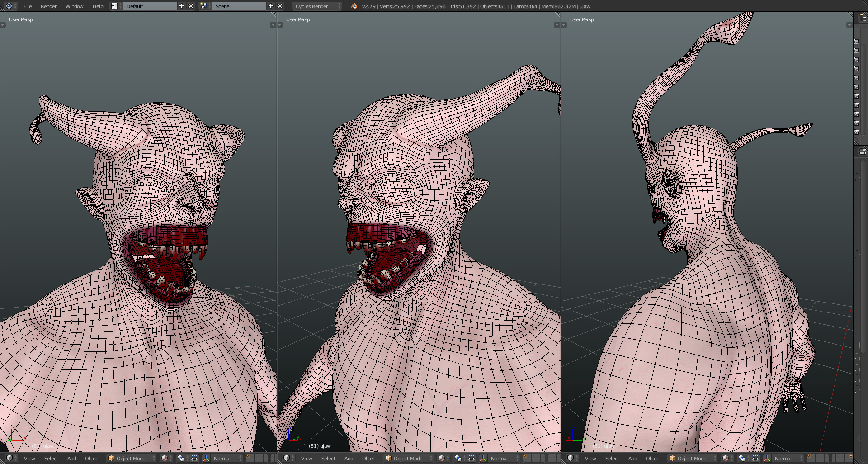The height and width of the screenshot is (464, 868).
Task: Open Object Mode dropdown in left viewport
Action: (132, 458)
